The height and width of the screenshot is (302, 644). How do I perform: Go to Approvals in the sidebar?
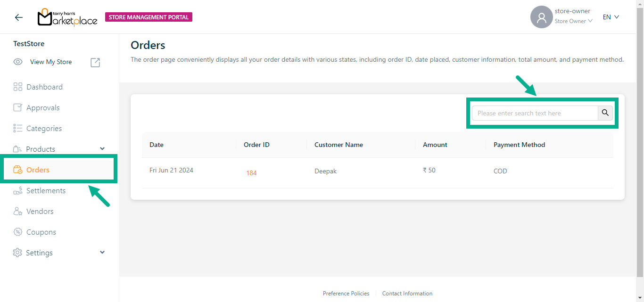pos(43,108)
